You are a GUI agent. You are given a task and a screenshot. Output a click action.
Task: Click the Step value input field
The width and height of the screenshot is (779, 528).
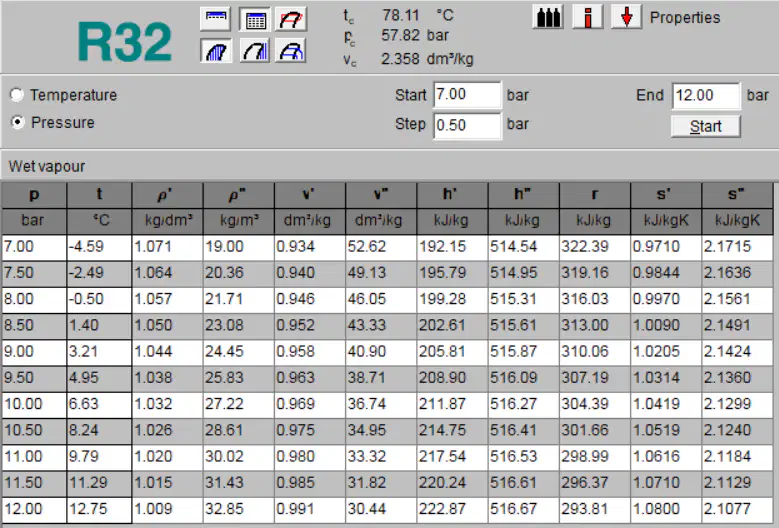pos(467,125)
